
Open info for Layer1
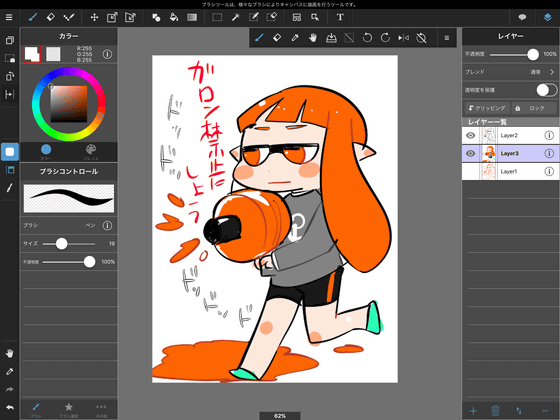(x=549, y=171)
